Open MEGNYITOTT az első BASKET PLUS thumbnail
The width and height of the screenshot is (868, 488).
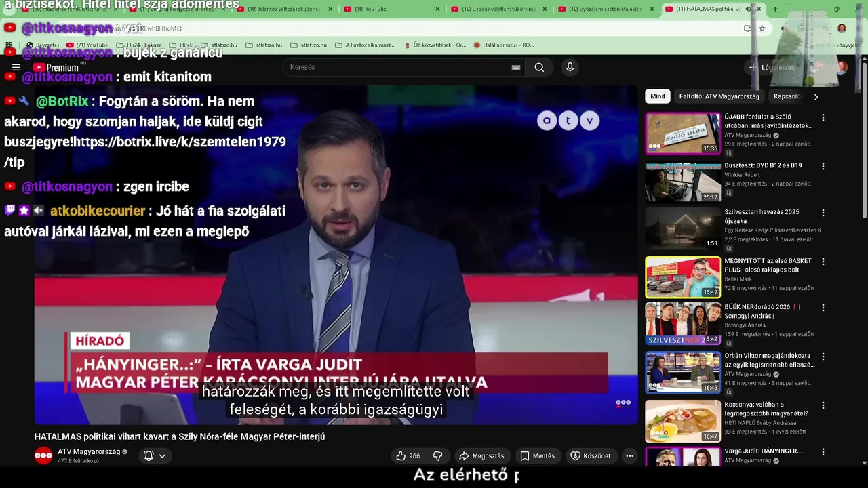pos(683,277)
